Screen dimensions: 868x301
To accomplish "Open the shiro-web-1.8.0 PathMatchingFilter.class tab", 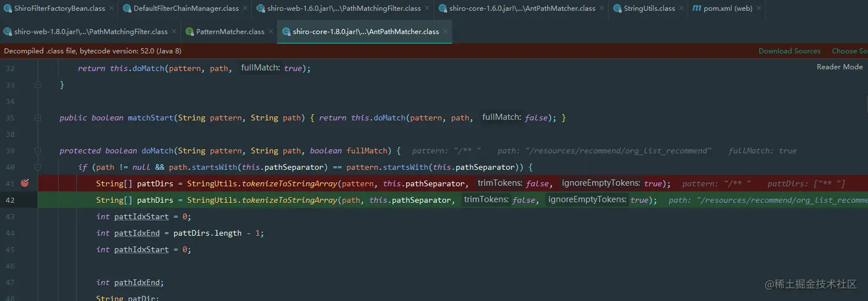I will [91, 32].
